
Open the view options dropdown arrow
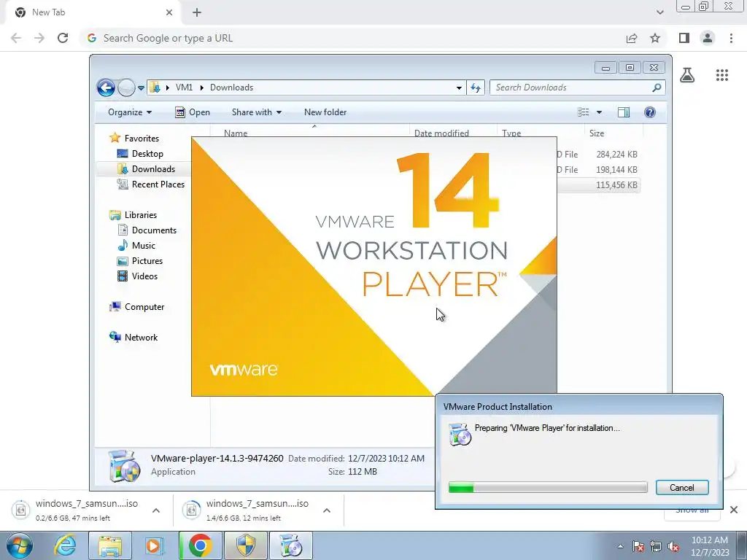click(600, 112)
